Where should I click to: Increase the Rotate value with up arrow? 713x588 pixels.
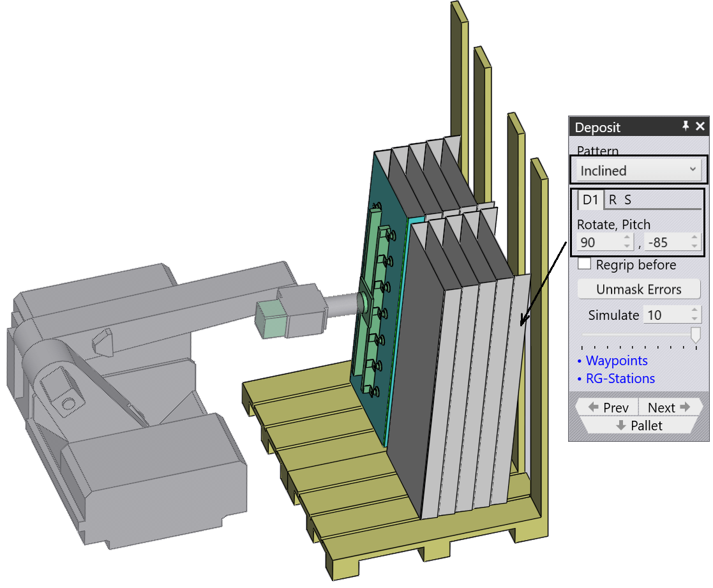[x=627, y=238]
